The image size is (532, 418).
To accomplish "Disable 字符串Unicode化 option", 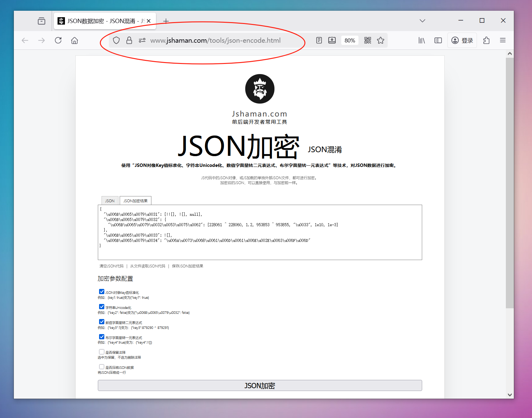I will coord(102,306).
